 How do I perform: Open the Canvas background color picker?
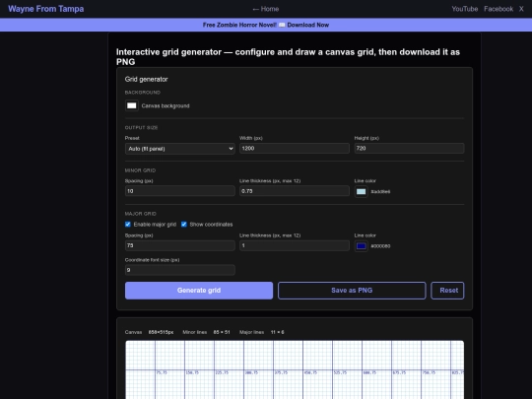[132, 105]
